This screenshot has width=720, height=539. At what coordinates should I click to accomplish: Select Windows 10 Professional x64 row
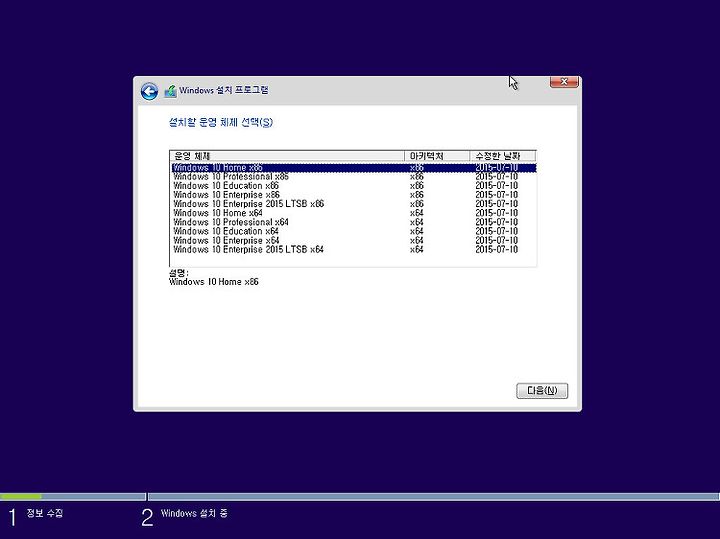tap(354, 222)
